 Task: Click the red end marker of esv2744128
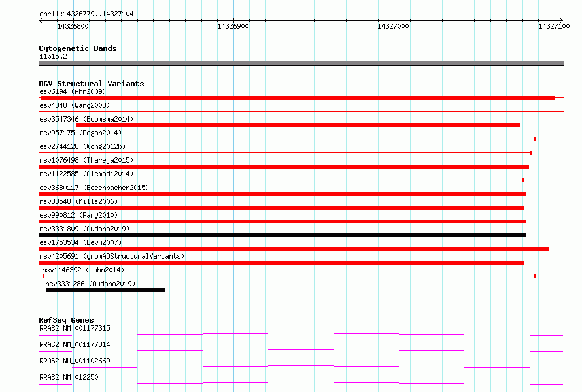[x=532, y=153]
